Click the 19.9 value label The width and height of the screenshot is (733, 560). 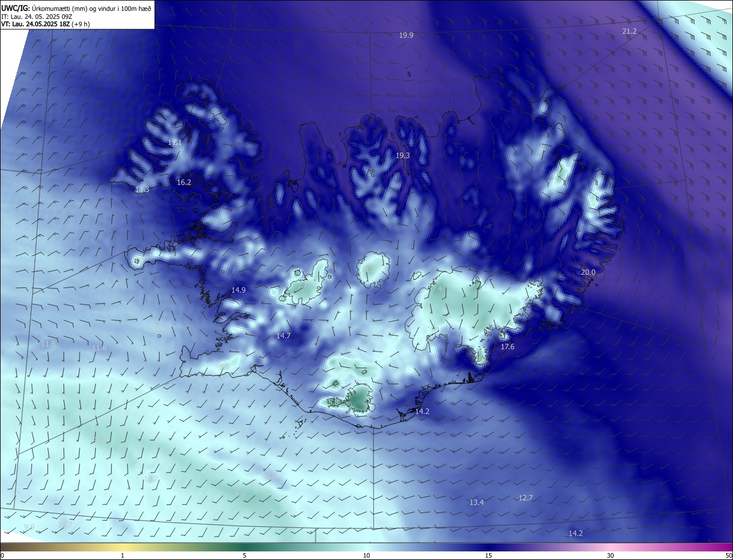coord(406,36)
